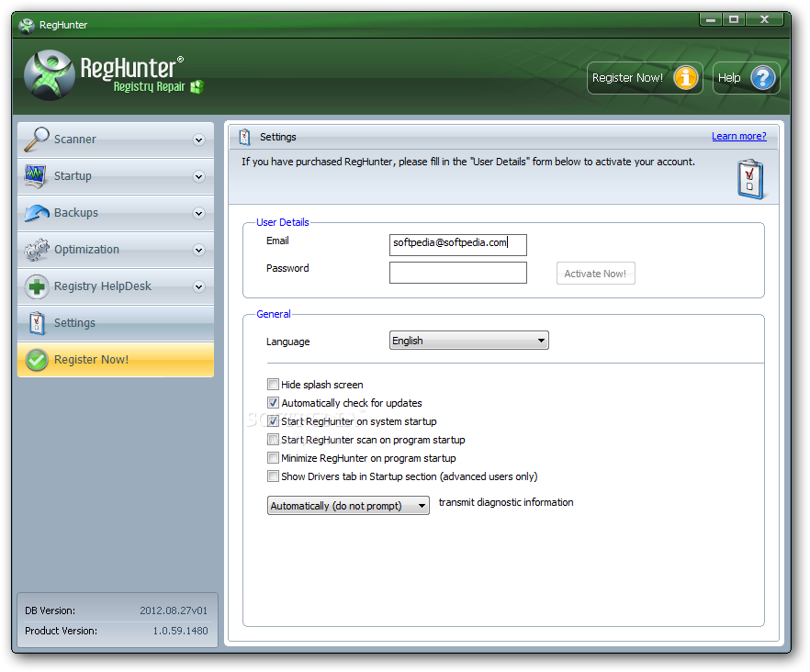Image resolution: width=810 pixels, height=672 pixels.
Task: Enable Start RegHunter scan on program startup
Action: [x=273, y=440]
